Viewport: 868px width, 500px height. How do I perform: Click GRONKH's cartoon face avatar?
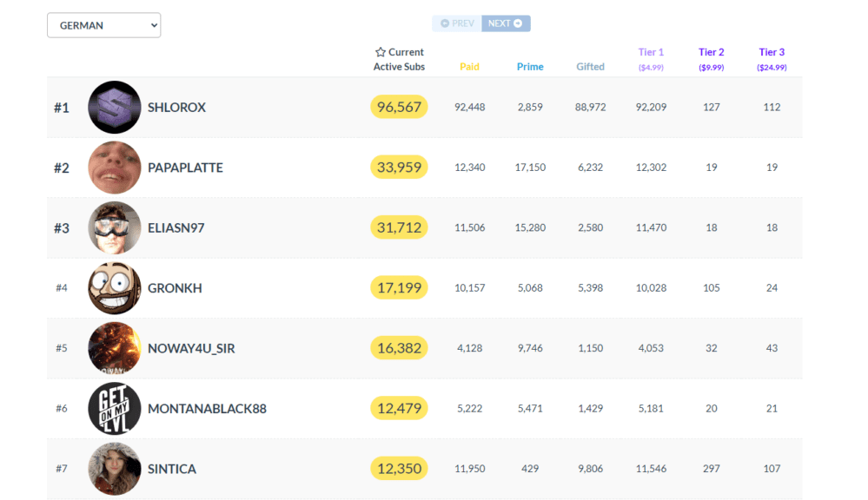tap(115, 288)
